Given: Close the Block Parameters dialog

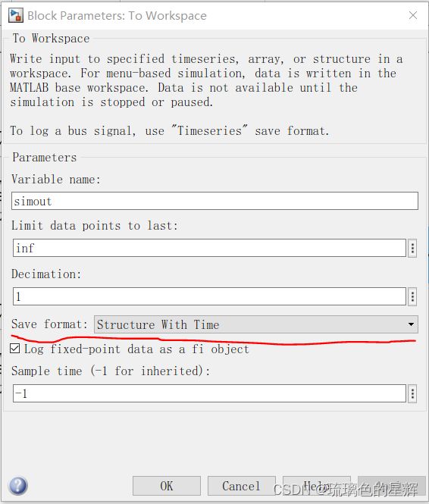Looking at the screenshot, I should (413, 15).
